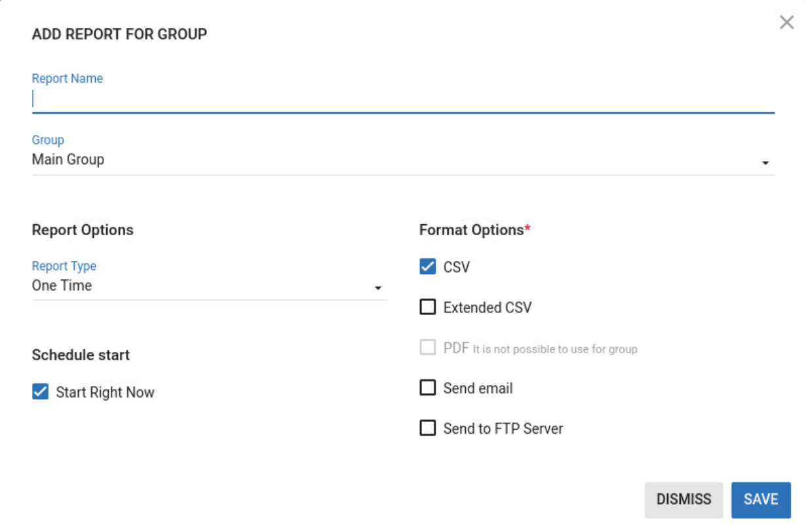Enable the Extended CSV format
The image size is (806, 532).
(427, 307)
